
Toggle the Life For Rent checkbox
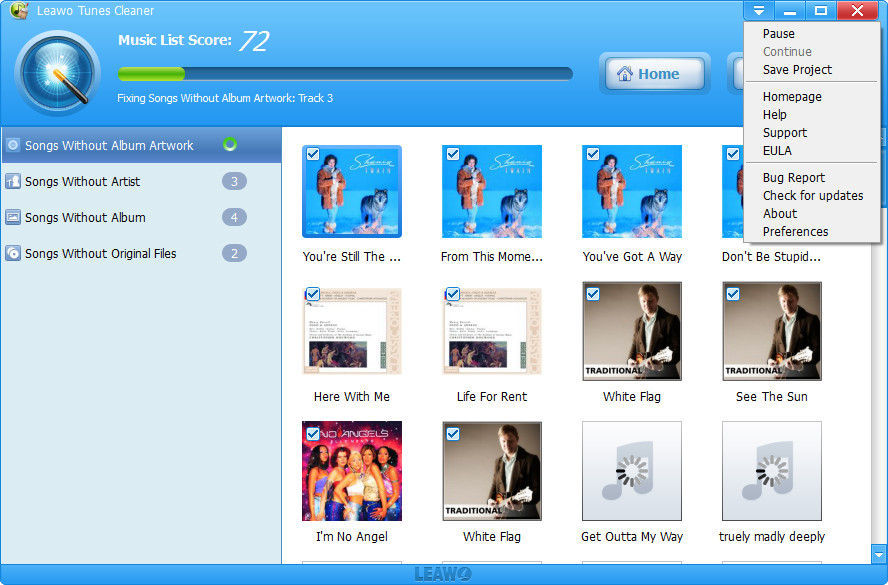[452, 294]
